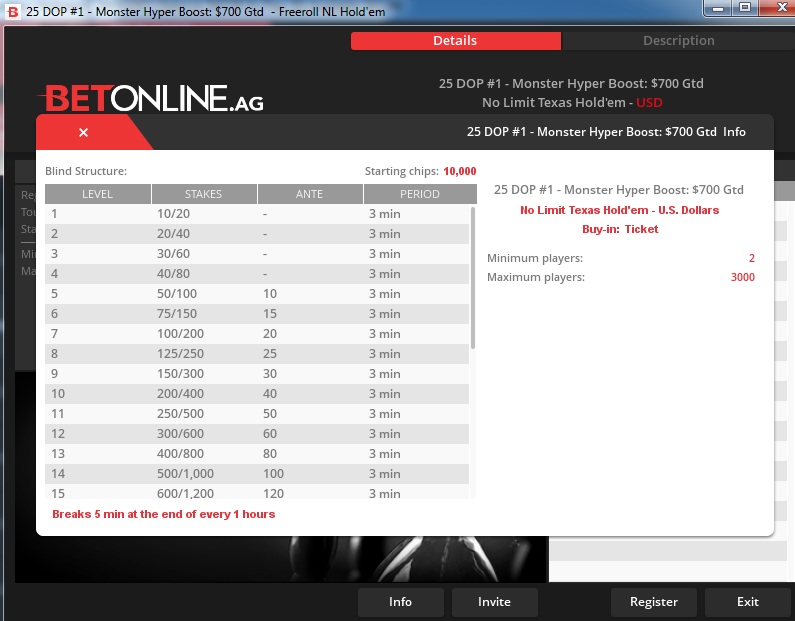Click the blind structure scrollbar thumb
This screenshot has width=795, height=621.
(x=473, y=278)
